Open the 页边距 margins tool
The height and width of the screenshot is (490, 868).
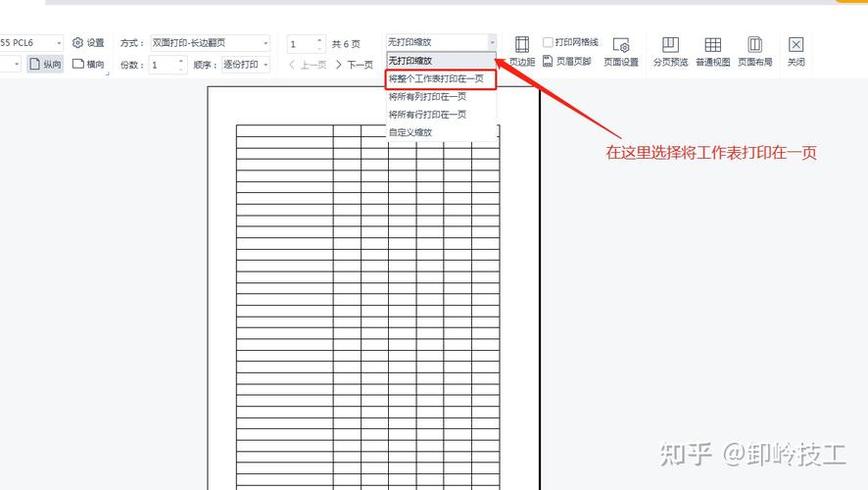coord(522,51)
